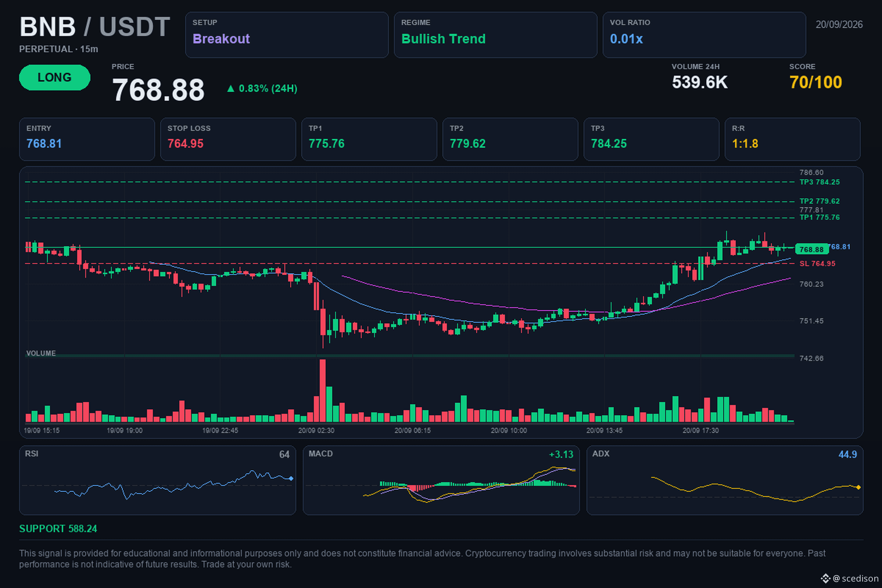This screenshot has width=882, height=588.
Task: Click the green up-triangle beside 0.83%
Action: 231,89
